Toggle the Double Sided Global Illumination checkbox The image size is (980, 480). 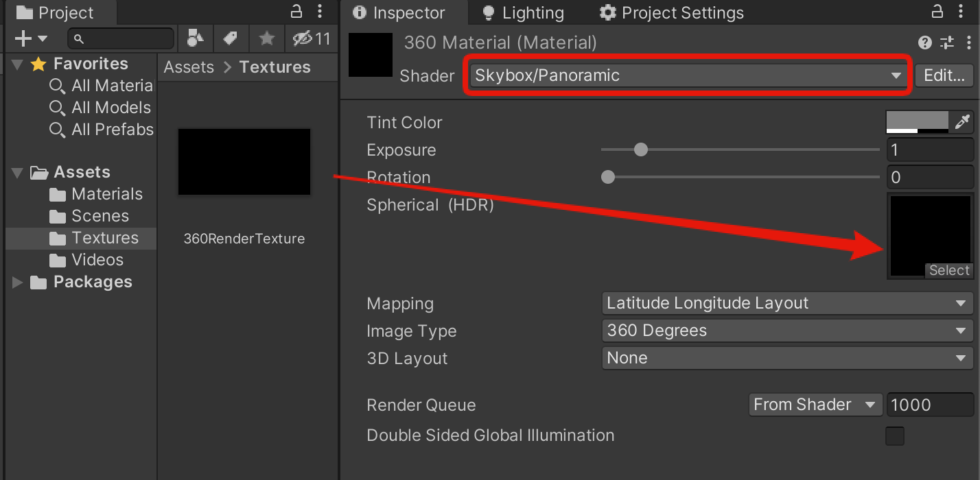(895, 436)
